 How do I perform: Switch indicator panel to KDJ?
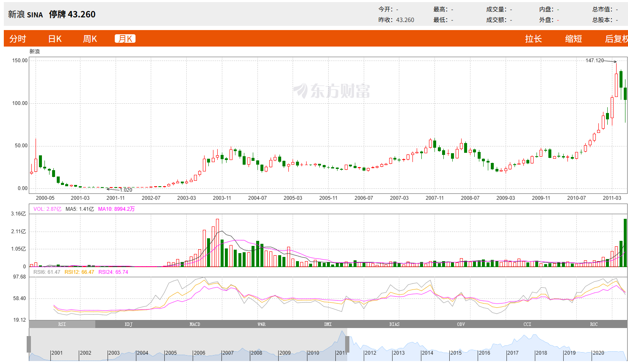[129, 324]
